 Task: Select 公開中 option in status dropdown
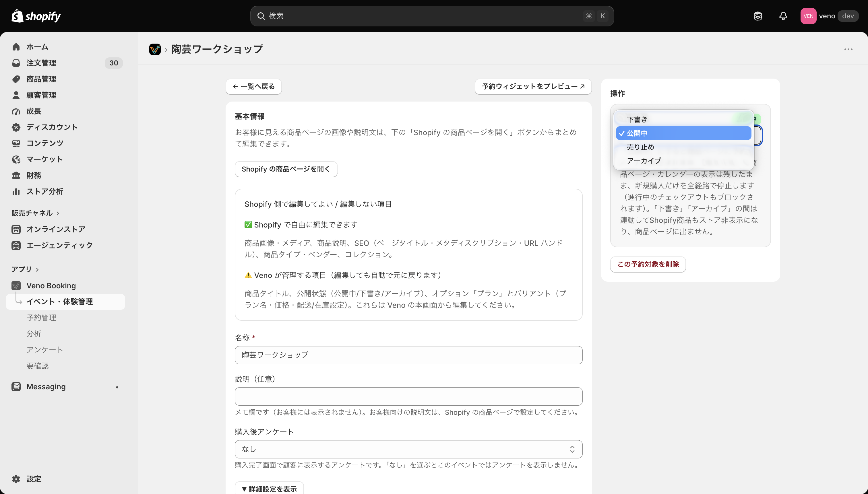click(x=683, y=133)
